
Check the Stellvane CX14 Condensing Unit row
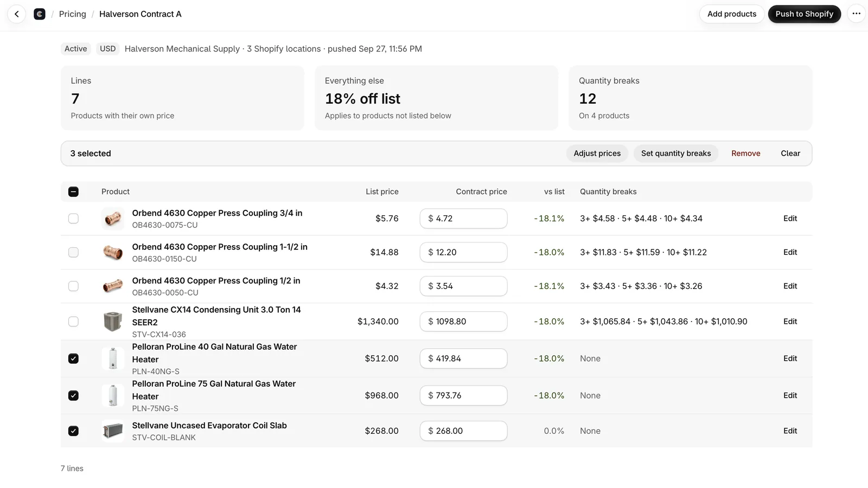pos(73,322)
